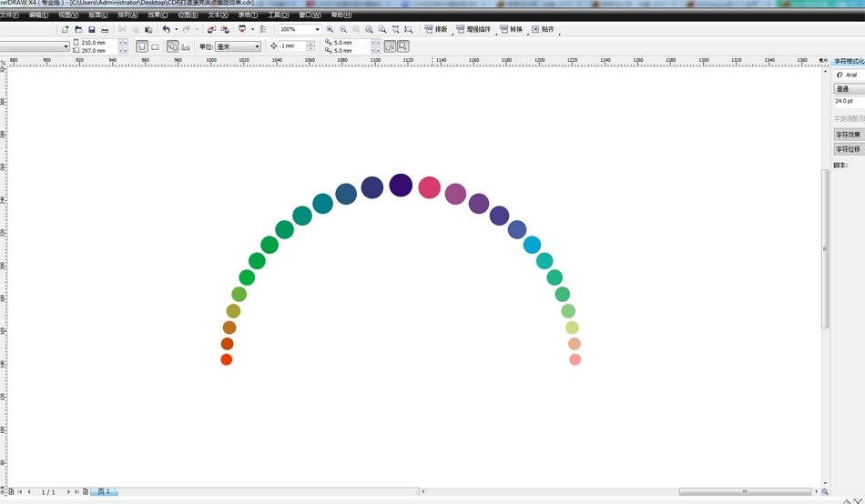
Task: Click the Import icon in toolbar
Action: pyautogui.click(x=211, y=29)
